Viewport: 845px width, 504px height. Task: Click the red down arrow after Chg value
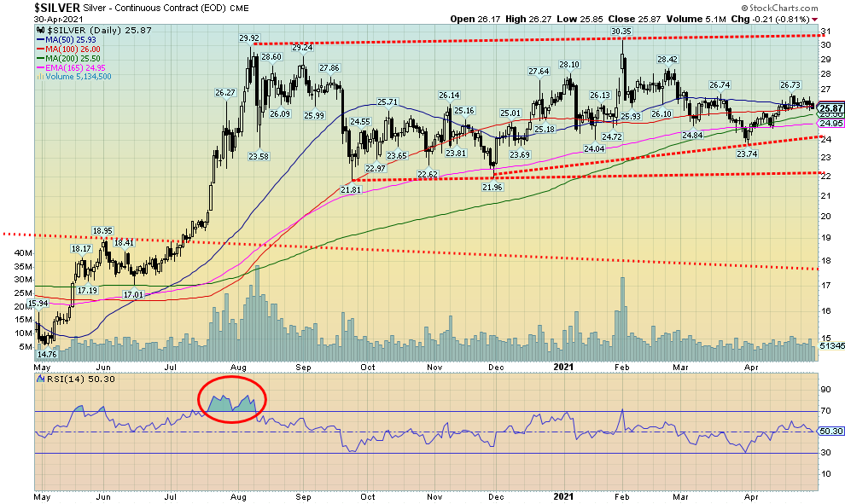(x=815, y=19)
